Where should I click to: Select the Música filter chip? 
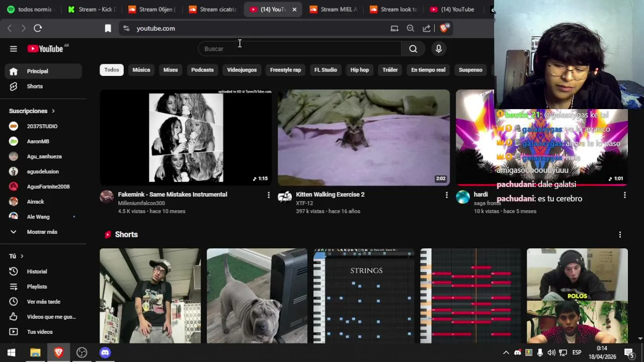click(141, 70)
